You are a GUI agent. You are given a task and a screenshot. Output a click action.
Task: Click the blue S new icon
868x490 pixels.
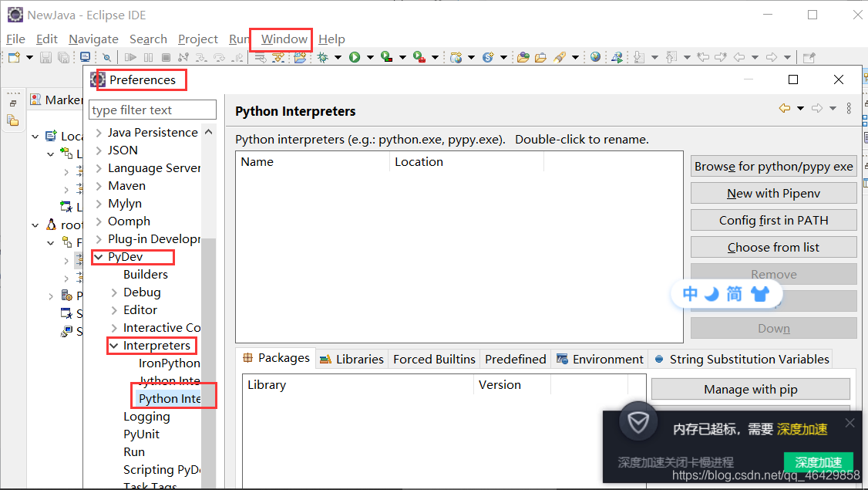point(488,57)
